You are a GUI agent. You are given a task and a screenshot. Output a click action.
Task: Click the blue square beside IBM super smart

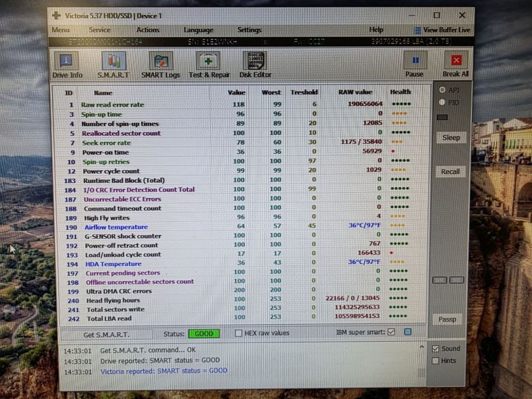pos(408,332)
